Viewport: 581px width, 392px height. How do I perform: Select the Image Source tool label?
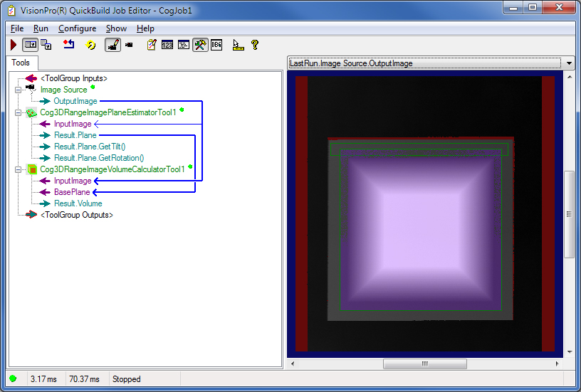(x=64, y=90)
